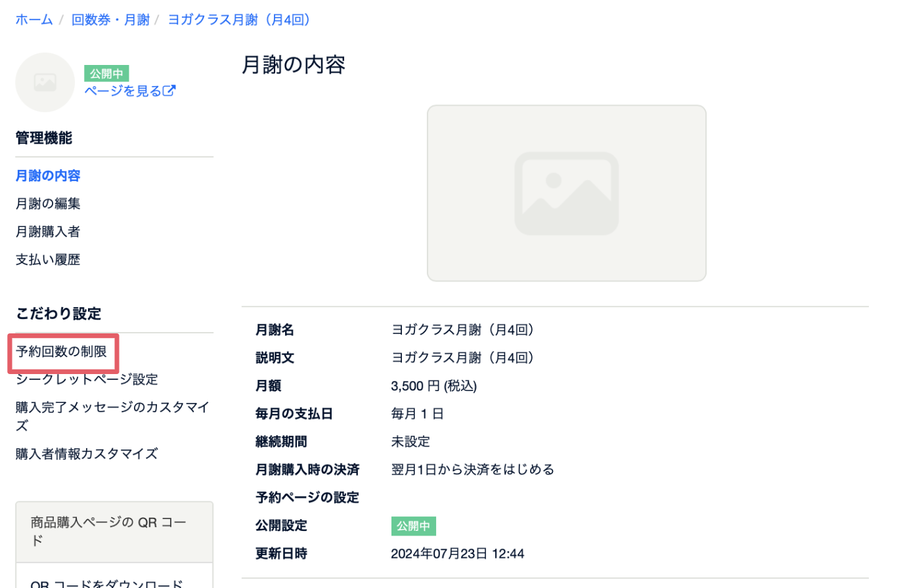Open 回数券・月謝 breadcrumb link
909x588 pixels.
(x=110, y=20)
